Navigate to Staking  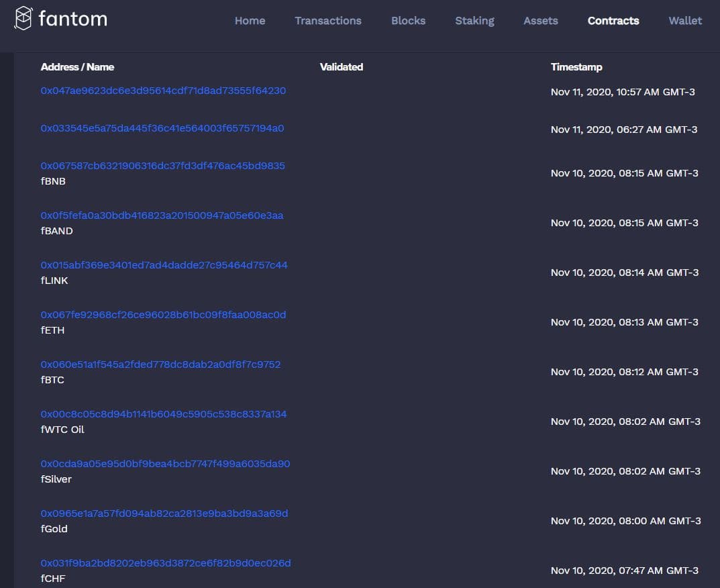(x=475, y=21)
